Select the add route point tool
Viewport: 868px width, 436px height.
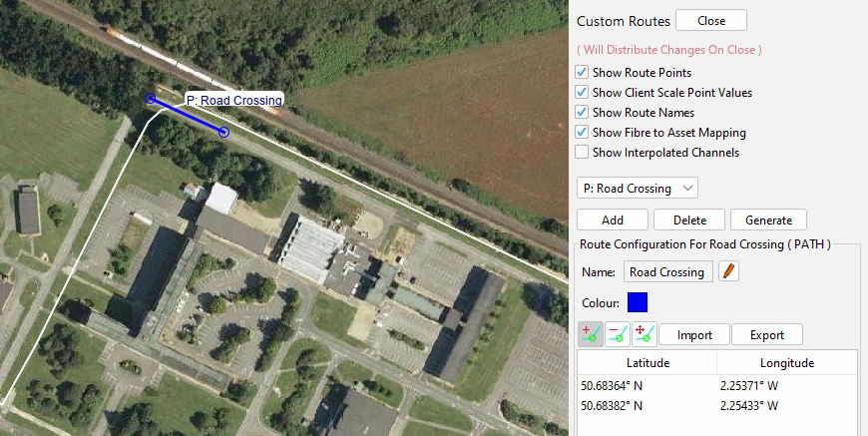(590, 335)
